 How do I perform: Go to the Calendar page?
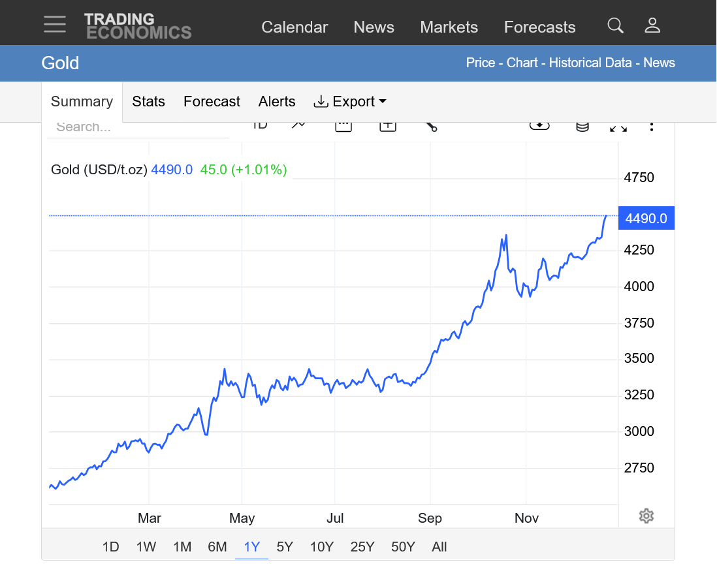295,27
